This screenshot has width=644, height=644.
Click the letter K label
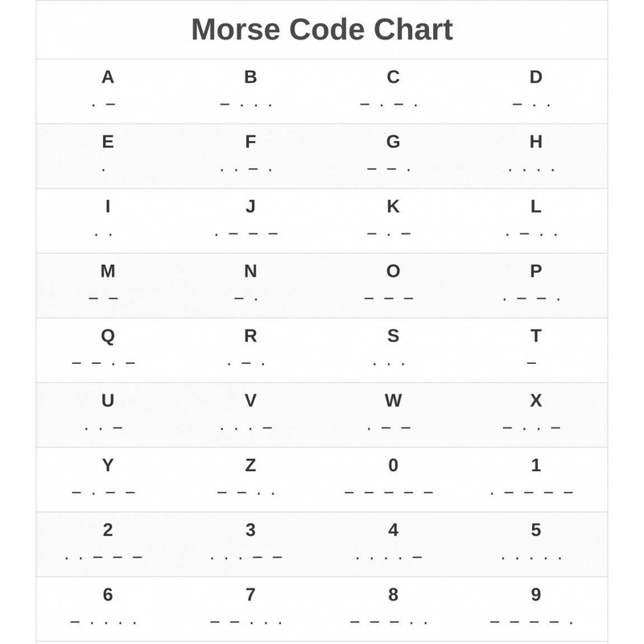pos(393,207)
